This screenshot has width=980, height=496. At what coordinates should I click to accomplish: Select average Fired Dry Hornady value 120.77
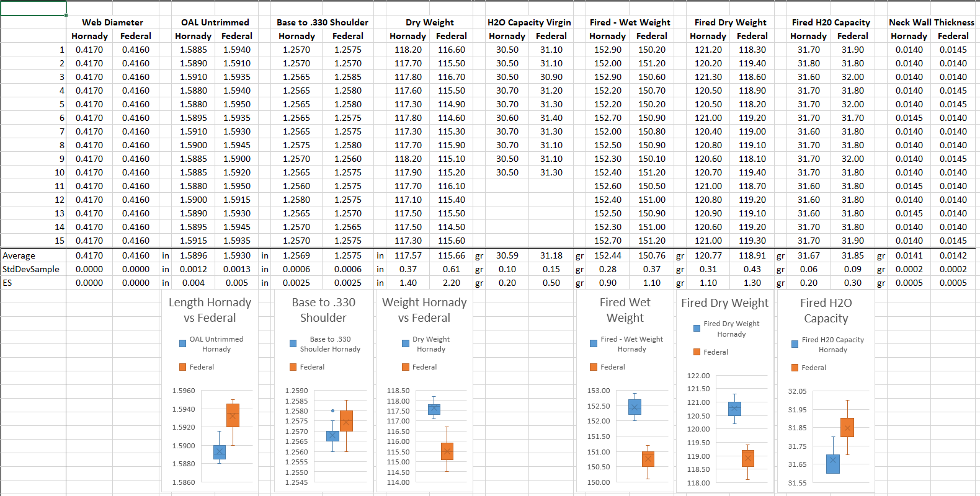(708, 255)
